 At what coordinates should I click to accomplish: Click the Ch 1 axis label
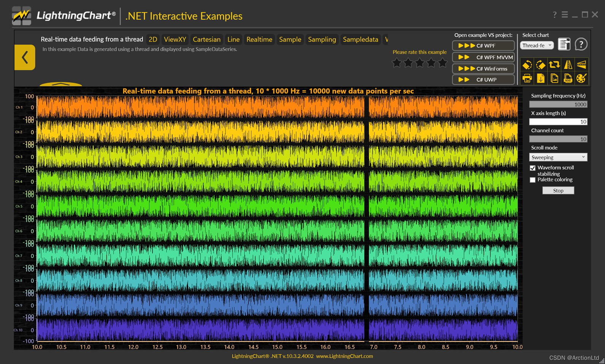(x=19, y=108)
